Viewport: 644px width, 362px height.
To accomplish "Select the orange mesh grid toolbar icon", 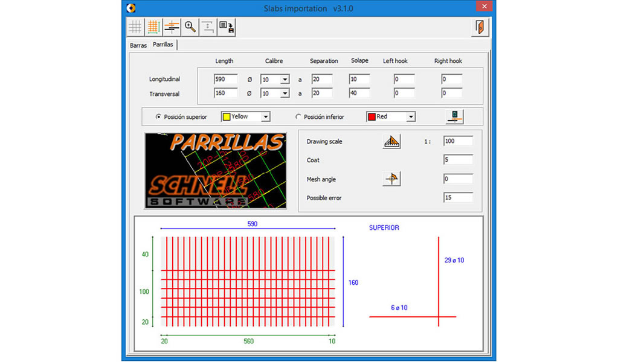I will click(153, 27).
